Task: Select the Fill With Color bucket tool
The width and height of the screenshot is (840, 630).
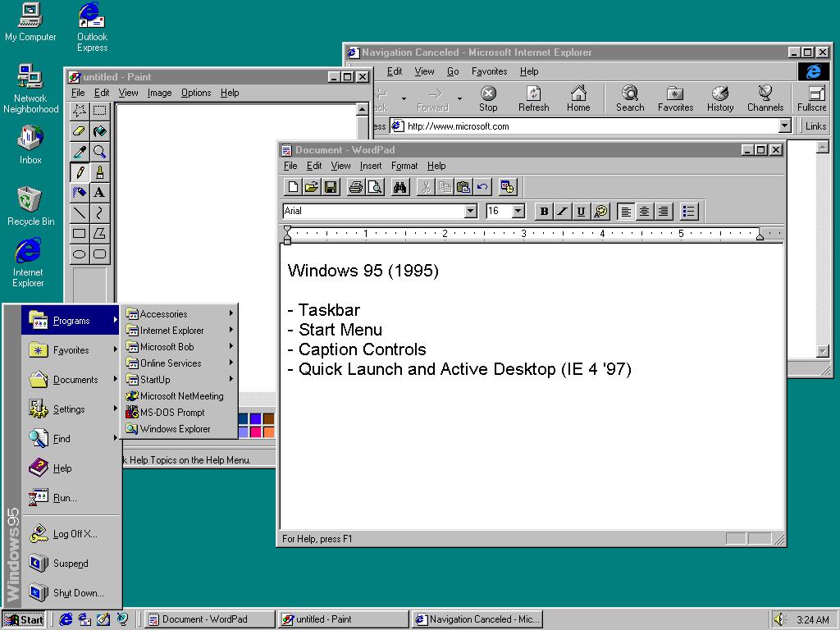Action: (99, 131)
